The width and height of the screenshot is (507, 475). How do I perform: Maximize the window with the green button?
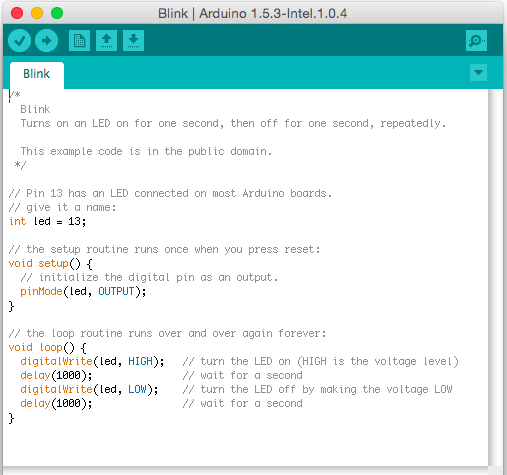tap(57, 13)
